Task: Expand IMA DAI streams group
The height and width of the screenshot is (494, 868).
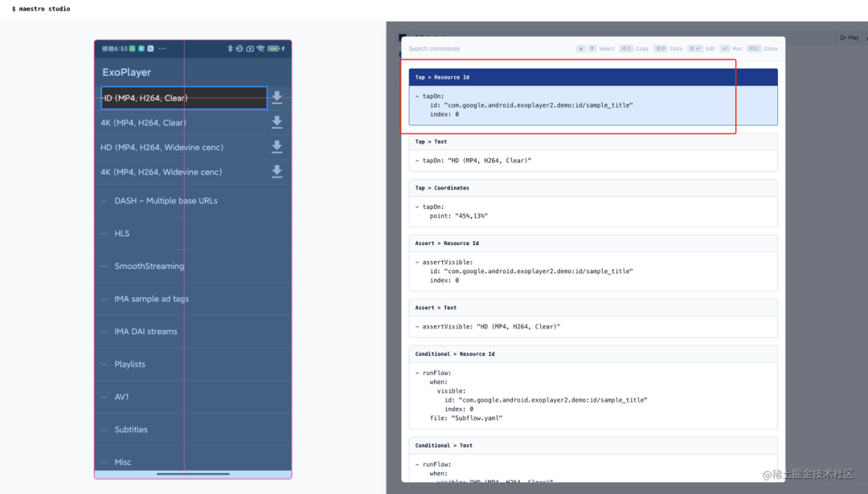Action: tap(193, 332)
